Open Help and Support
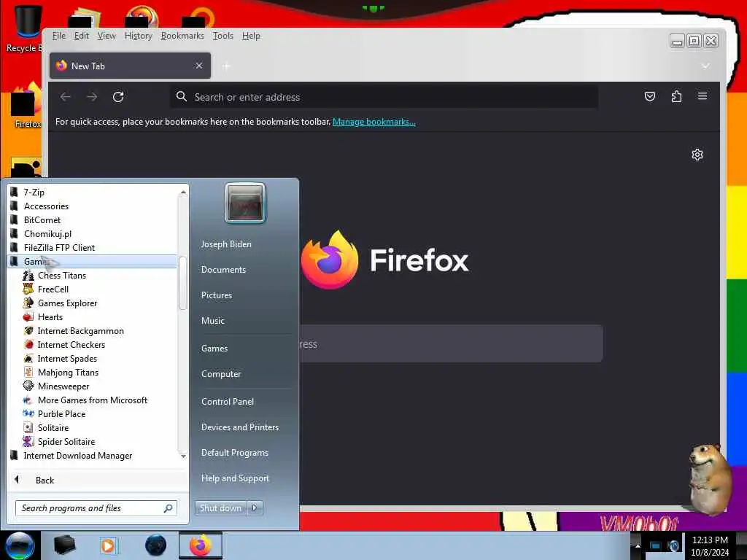 pos(235,478)
